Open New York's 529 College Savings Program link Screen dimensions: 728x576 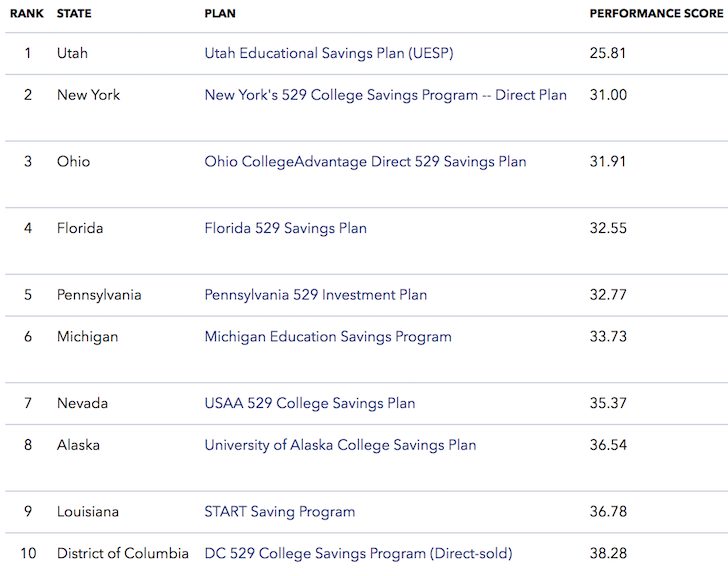385,95
